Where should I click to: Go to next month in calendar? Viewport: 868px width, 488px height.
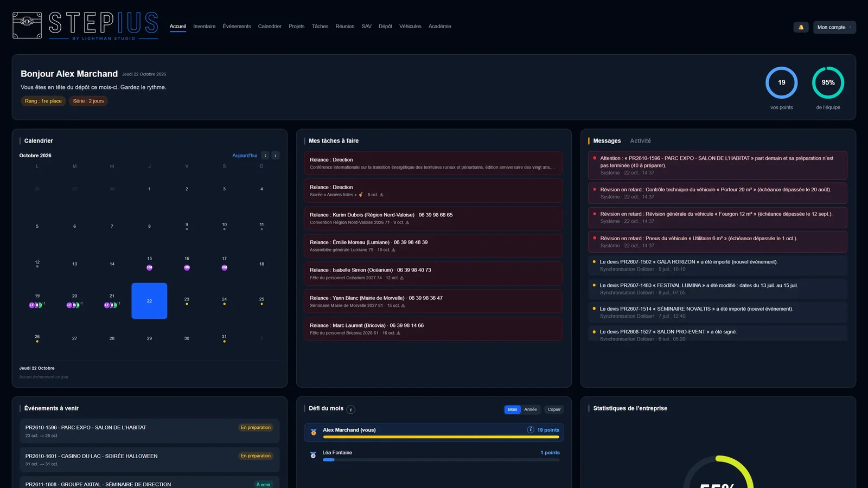pos(276,156)
